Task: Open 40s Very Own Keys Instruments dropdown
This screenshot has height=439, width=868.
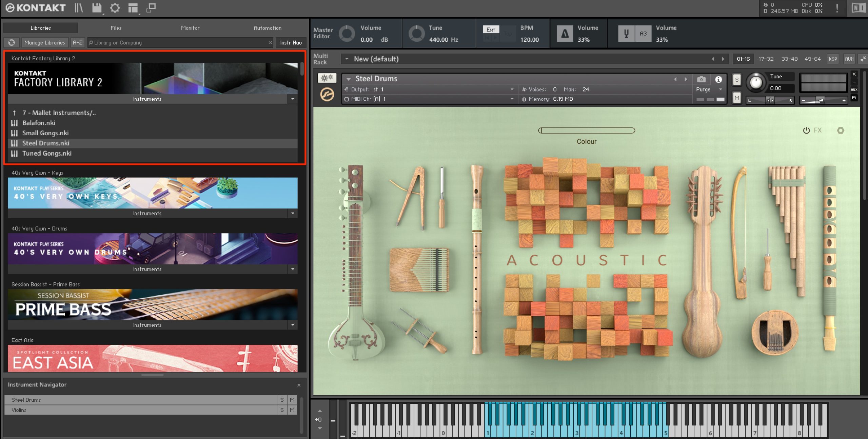Action: click(293, 213)
